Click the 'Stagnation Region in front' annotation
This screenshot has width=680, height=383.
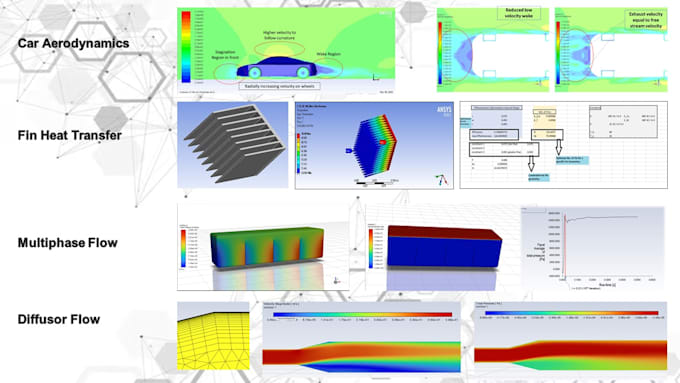225,55
